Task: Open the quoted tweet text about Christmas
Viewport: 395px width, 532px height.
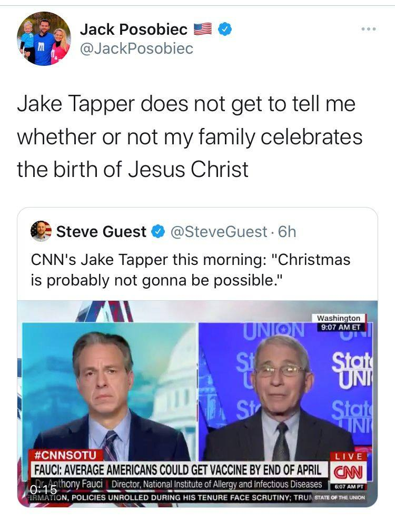Action: coord(190,270)
